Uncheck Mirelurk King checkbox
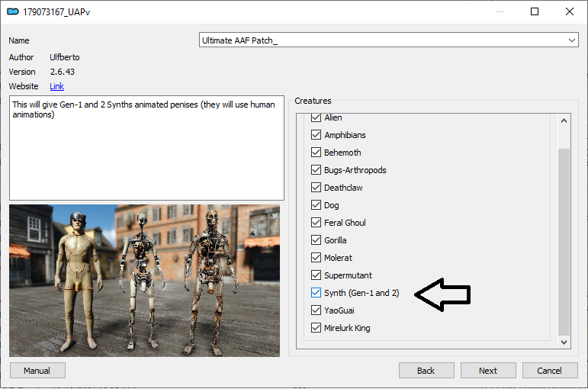The image size is (588, 389). pyautogui.click(x=316, y=328)
